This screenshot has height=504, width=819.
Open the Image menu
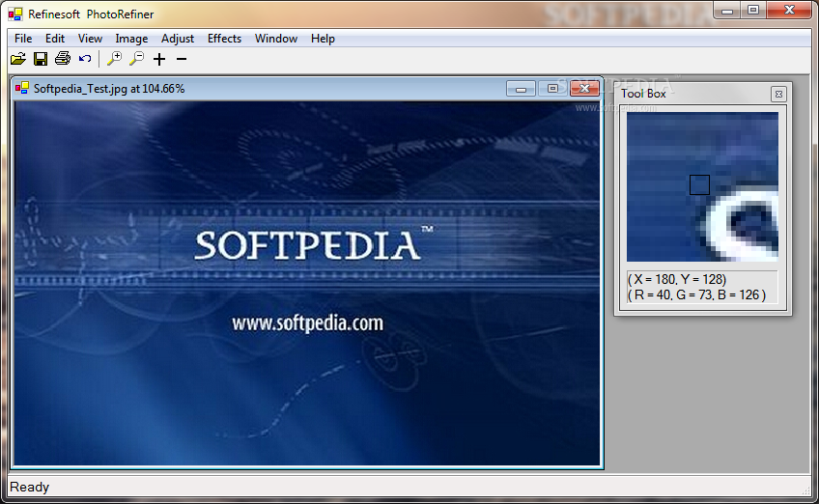tap(131, 39)
